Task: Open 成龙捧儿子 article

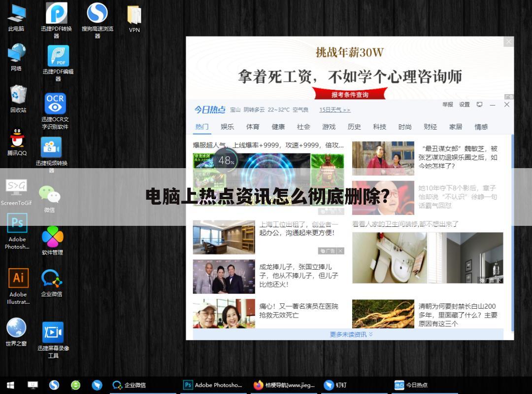Action: [x=299, y=276]
